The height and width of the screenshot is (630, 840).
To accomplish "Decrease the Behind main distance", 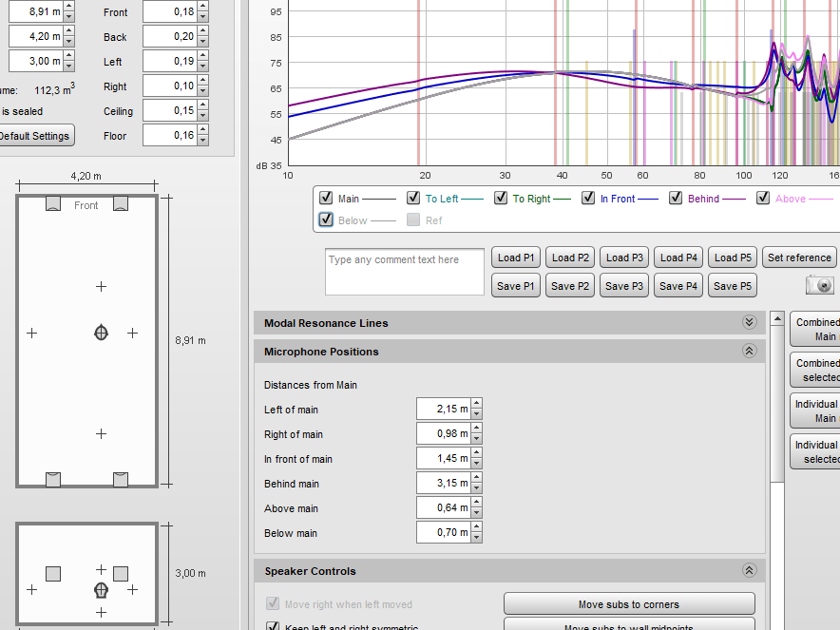I will click(x=476, y=488).
